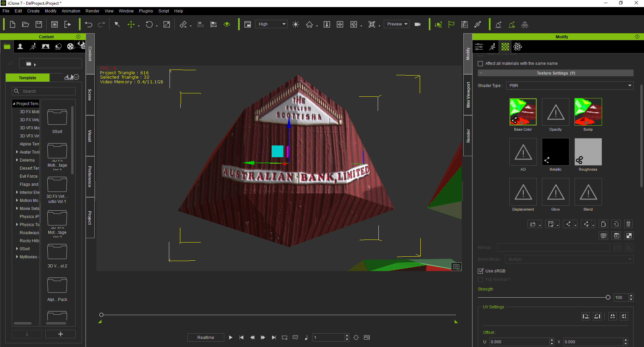Click the Offset U value field
Viewport: 644px width, 347px height.
[x=519, y=342]
